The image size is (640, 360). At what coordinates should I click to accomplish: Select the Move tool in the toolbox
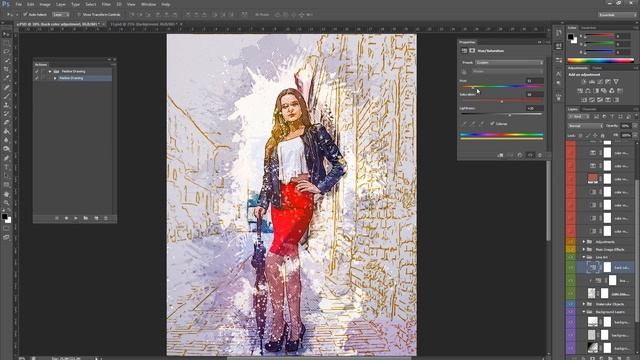pos(6,34)
